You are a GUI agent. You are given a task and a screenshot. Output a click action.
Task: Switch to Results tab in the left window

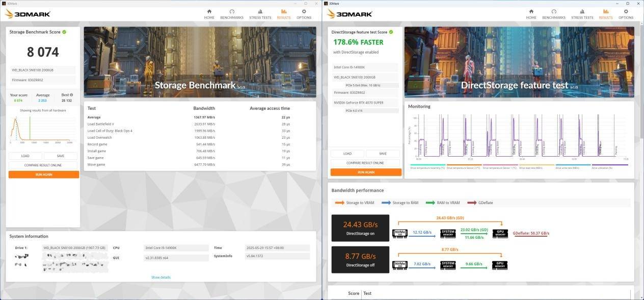[x=284, y=14]
